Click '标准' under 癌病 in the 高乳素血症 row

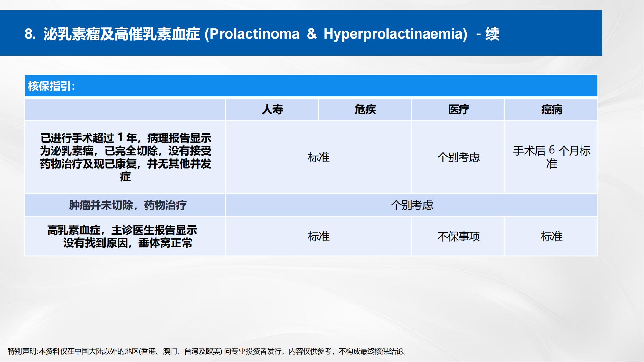pos(552,237)
